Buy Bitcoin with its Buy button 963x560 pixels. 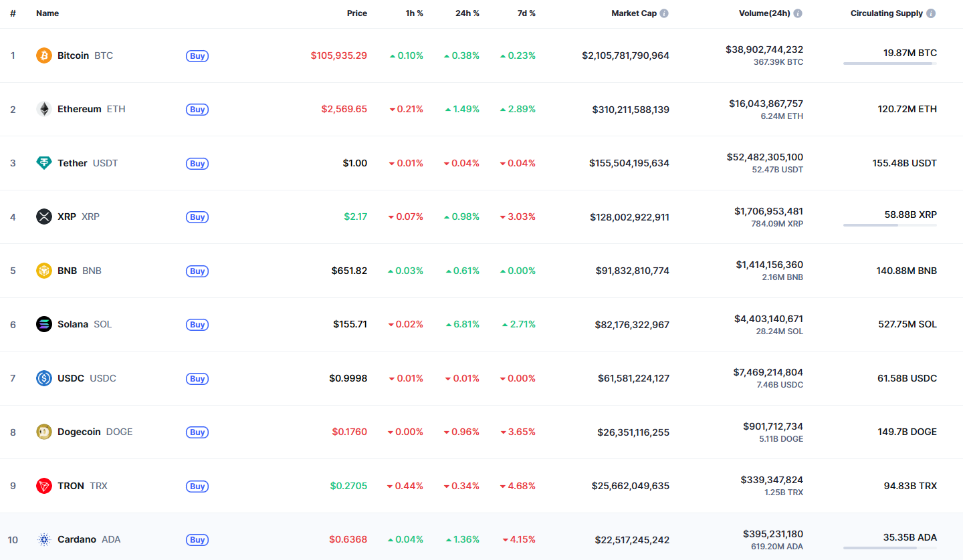click(x=197, y=56)
